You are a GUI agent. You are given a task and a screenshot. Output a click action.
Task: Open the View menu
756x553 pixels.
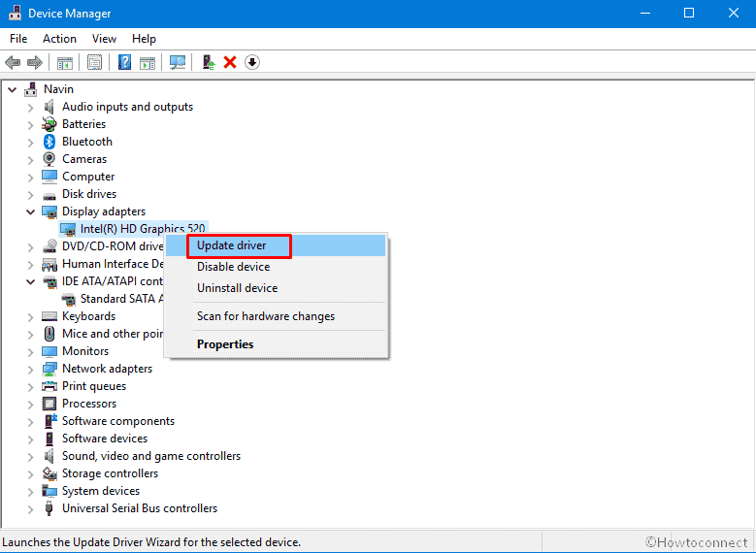point(104,39)
